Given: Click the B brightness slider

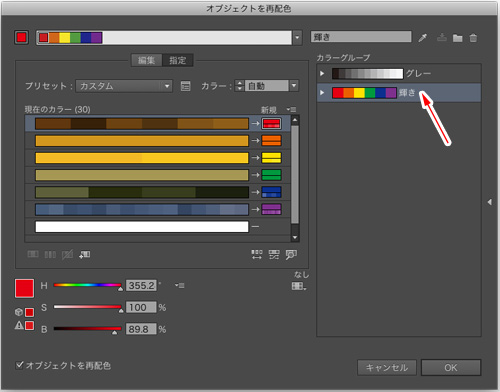Looking at the screenshot, I should coord(87,329).
